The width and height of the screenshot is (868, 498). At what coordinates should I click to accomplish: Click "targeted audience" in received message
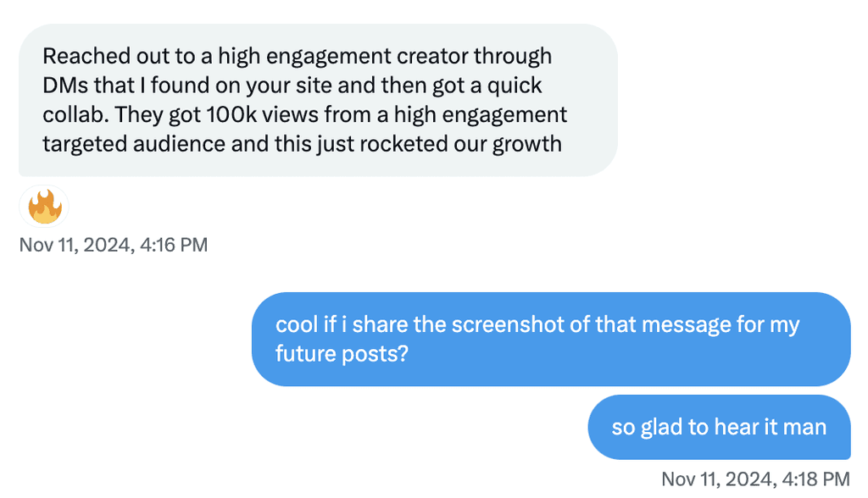coord(134,145)
